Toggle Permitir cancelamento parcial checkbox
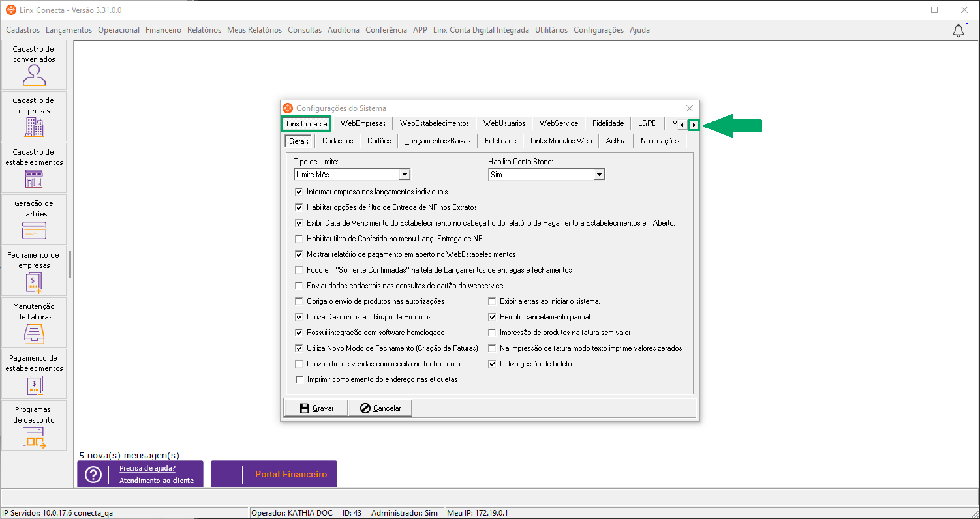Screen dimensions: 980x519 pos(493,317)
